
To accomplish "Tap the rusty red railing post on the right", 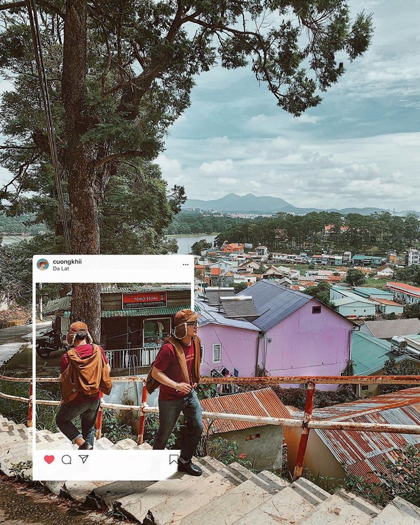I will (304, 430).
